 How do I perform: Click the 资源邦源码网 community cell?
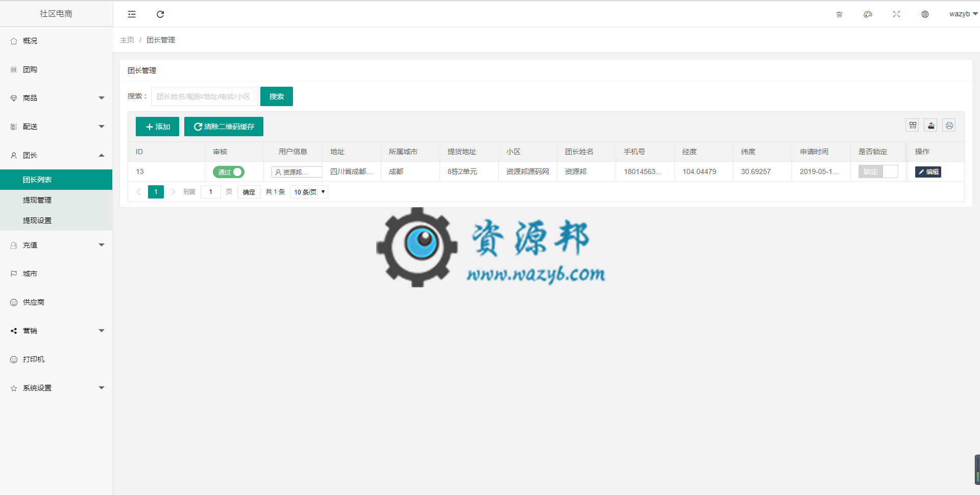tap(528, 171)
